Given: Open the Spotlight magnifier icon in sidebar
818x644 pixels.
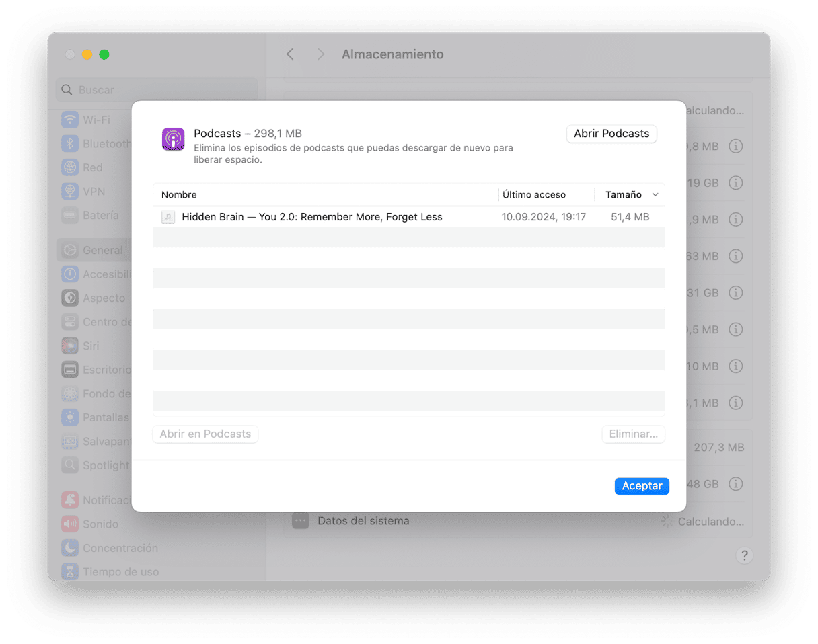Looking at the screenshot, I should tap(70, 465).
